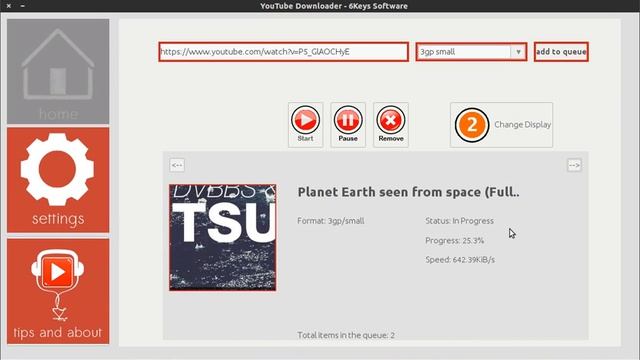Click the 'Format: 3gp/small' text

pos(331,221)
